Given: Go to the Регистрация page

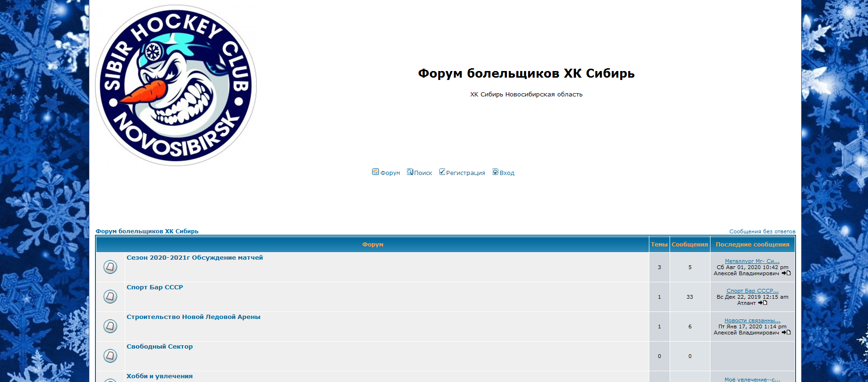Looking at the screenshot, I should click(x=462, y=173).
